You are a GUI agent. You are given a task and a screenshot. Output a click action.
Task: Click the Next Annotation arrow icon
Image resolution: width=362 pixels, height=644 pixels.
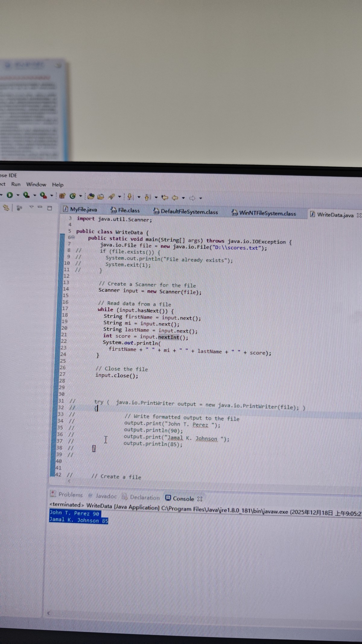point(130,197)
